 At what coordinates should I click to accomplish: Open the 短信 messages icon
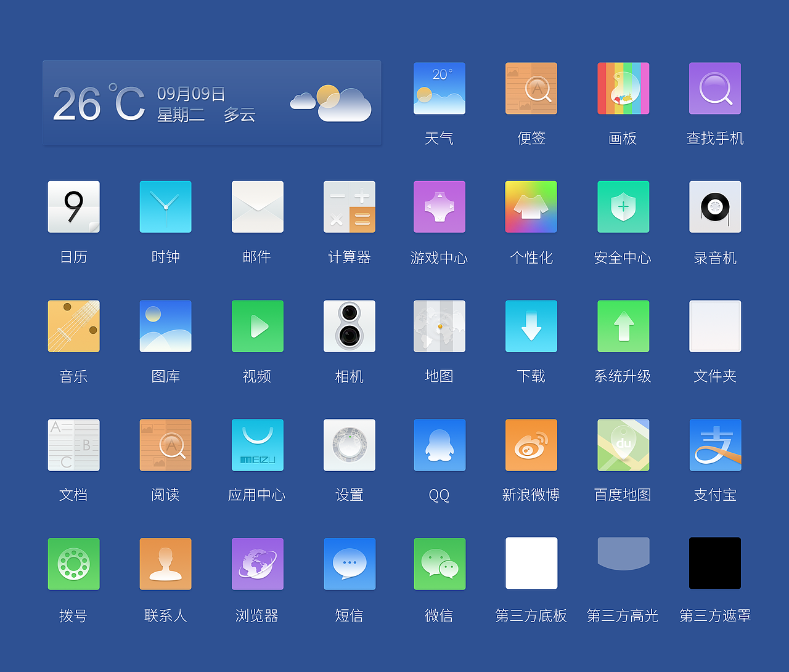coord(350,564)
